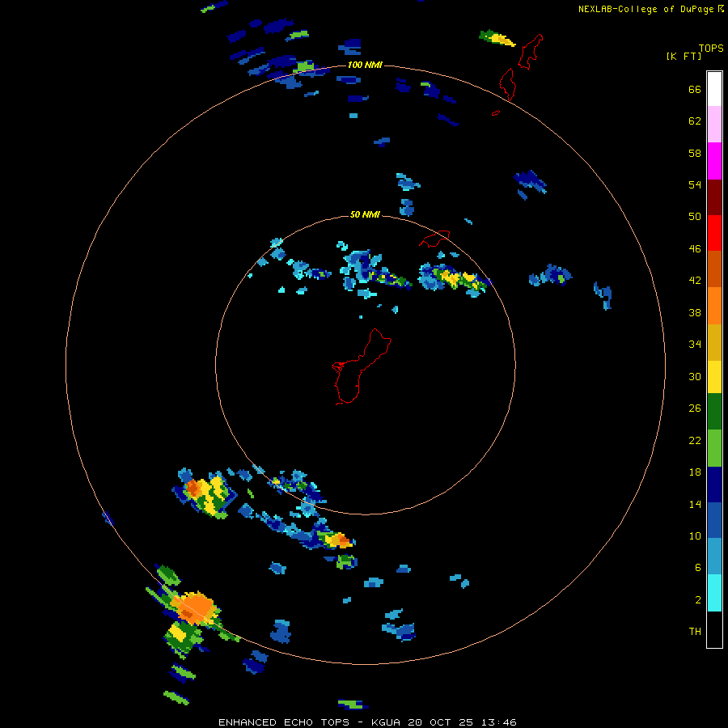
Task: Click the 46 legend value
Action: (695, 249)
